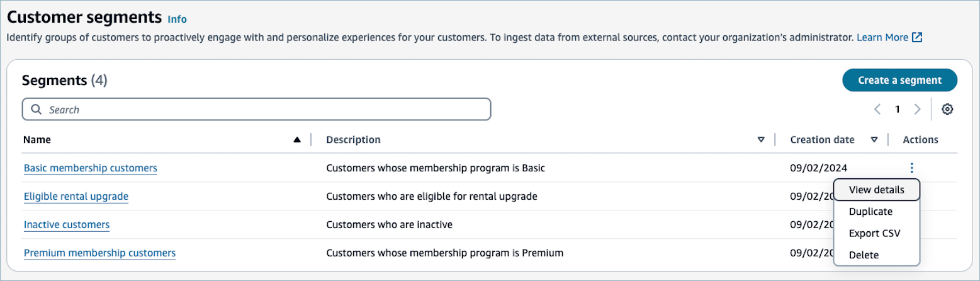The image size is (980, 281).
Task: Open Inactive customers segment link
Action: click(67, 225)
